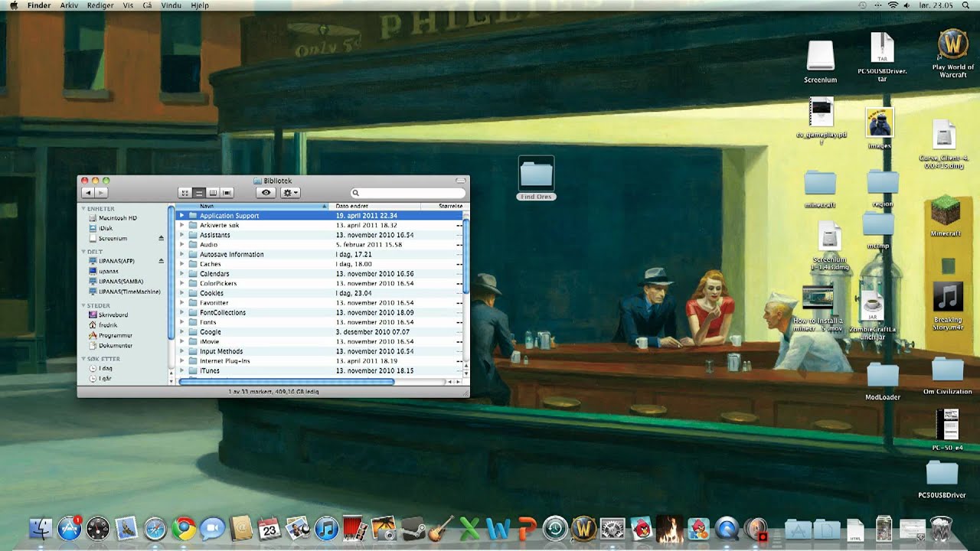Open Finder from the Dock
This screenshot has height=551, width=980.
tap(41, 528)
